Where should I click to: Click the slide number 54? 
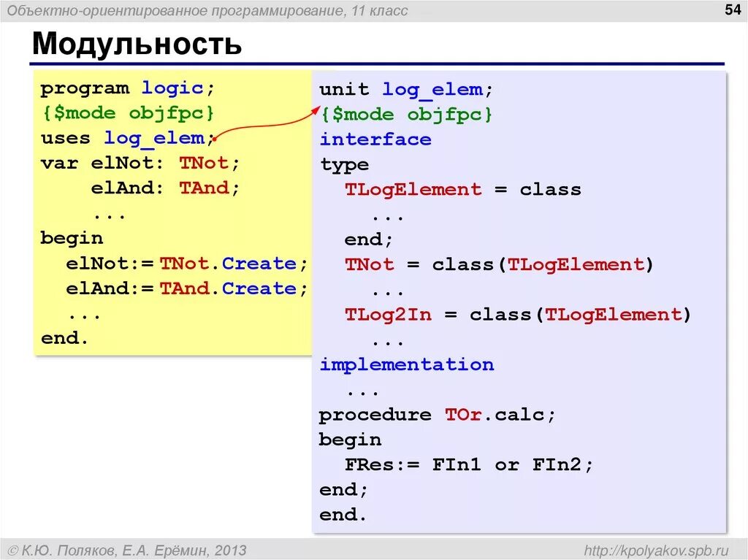[x=732, y=9]
